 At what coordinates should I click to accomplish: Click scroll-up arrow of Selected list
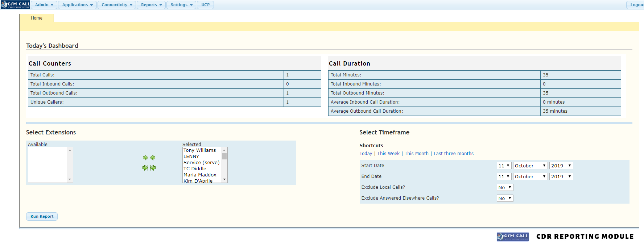pyautogui.click(x=224, y=150)
